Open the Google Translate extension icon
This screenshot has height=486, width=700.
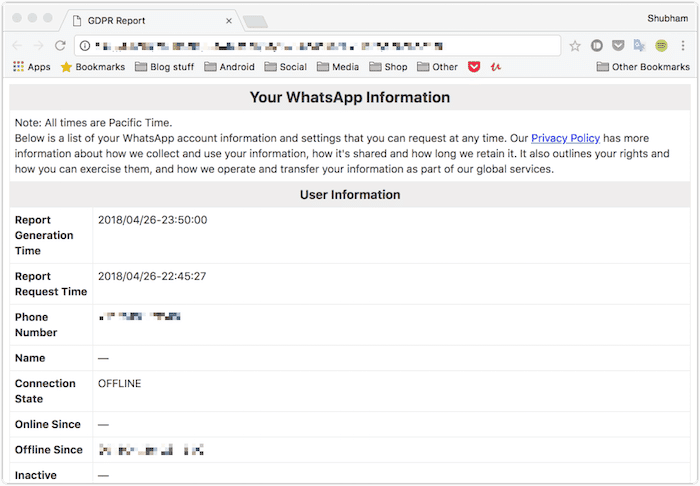[639, 46]
